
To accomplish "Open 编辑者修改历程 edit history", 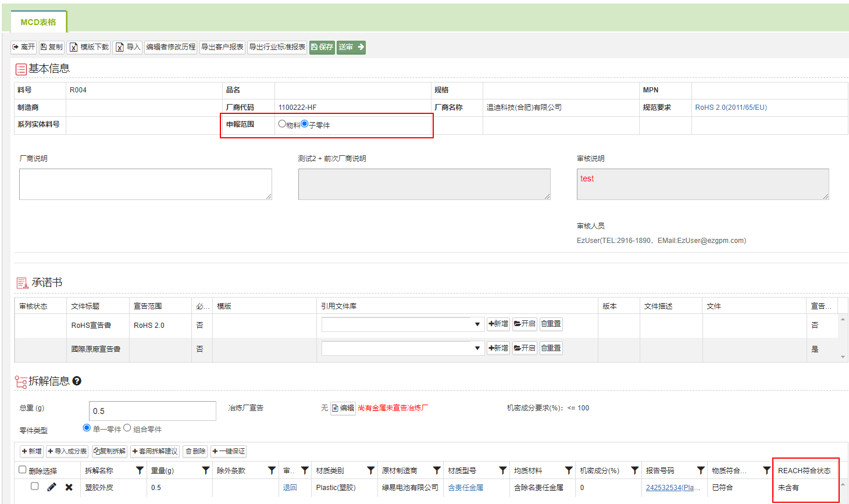I will click(171, 47).
